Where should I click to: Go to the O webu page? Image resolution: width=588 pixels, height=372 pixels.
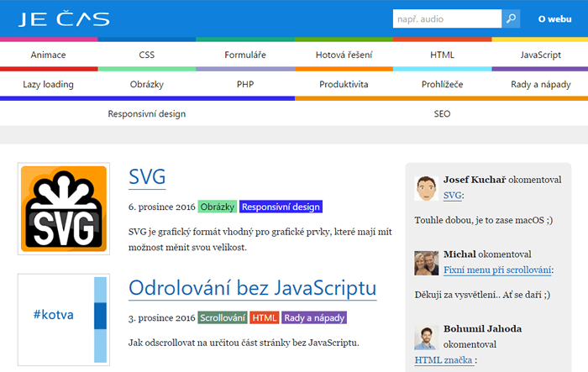pos(554,18)
